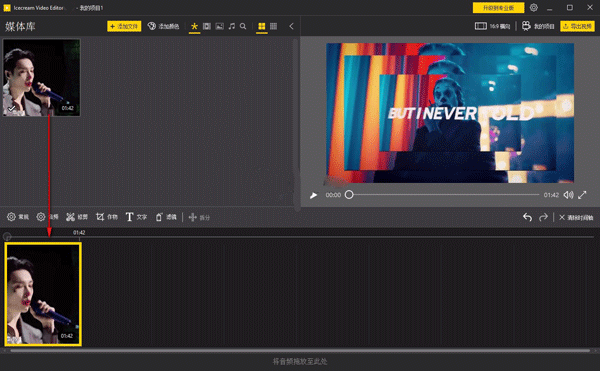
Task: Click the Add Color palette icon
Action: tap(152, 26)
